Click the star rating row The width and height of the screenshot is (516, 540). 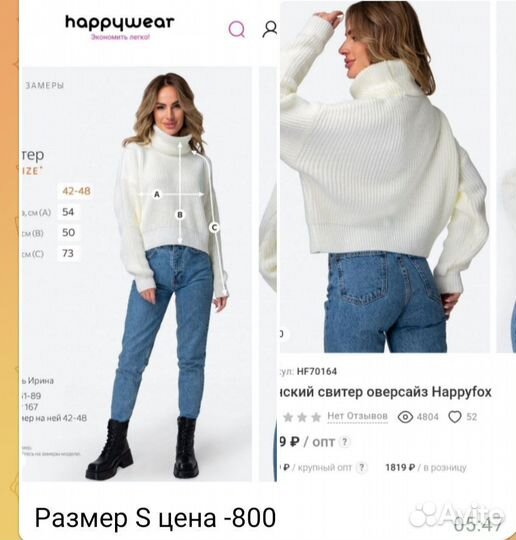pyautogui.click(x=301, y=417)
